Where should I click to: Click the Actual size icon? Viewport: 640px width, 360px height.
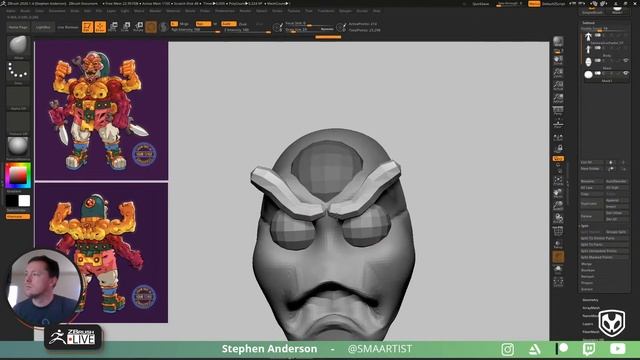pyautogui.click(x=558, y=85)
